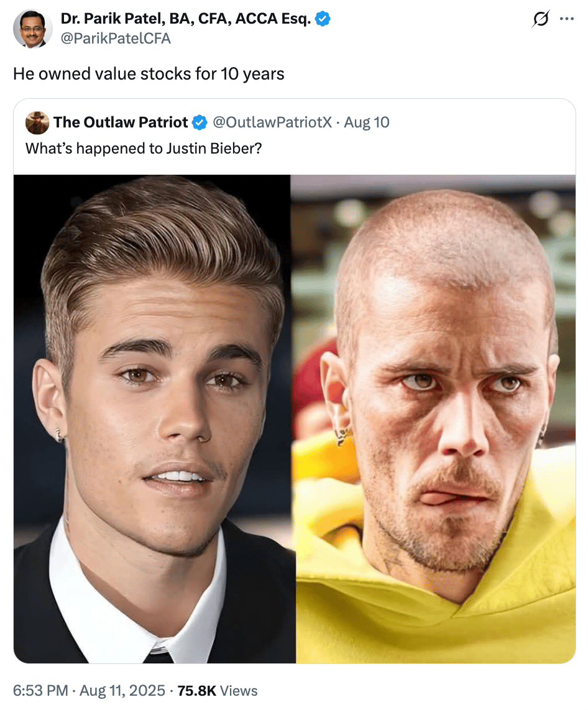Click the Aug 10 quoted tweet date
This screenshot has width=588, height=710.
pos(367,122)
